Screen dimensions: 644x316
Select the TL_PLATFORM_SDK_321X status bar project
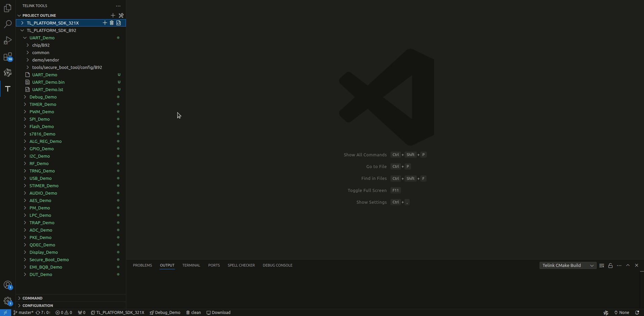point(118,313)
